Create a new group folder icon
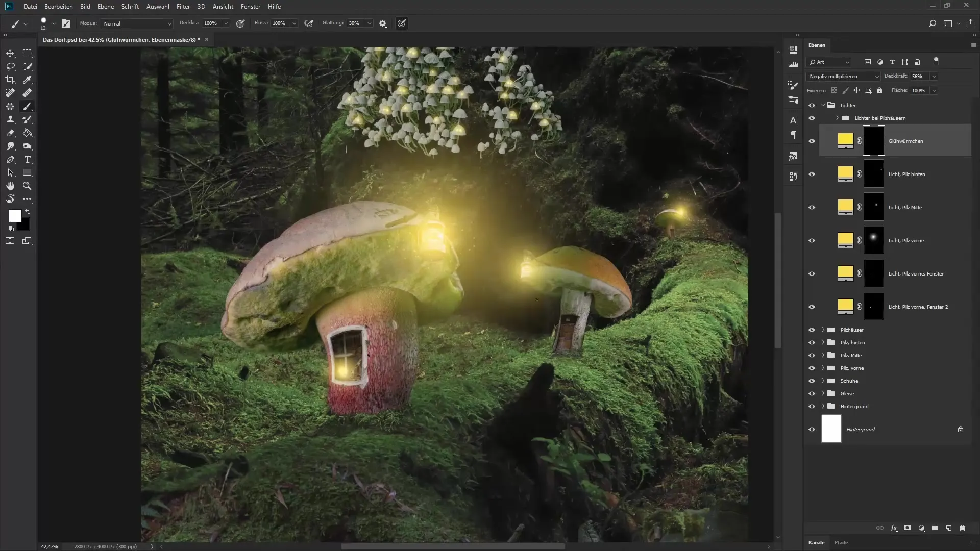This screenshot has width=980, height=551. click(935, 528)
